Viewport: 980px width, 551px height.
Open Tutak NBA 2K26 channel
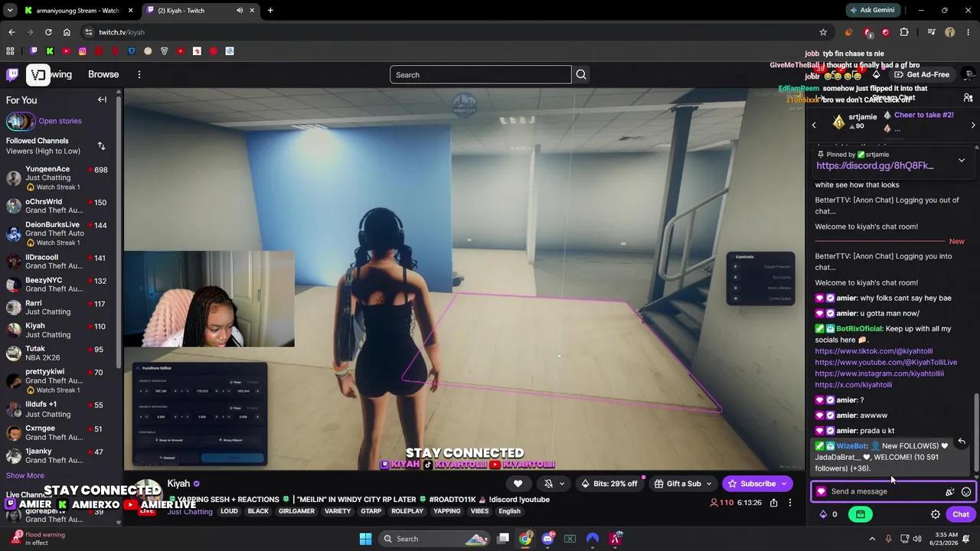click(58, 353)
